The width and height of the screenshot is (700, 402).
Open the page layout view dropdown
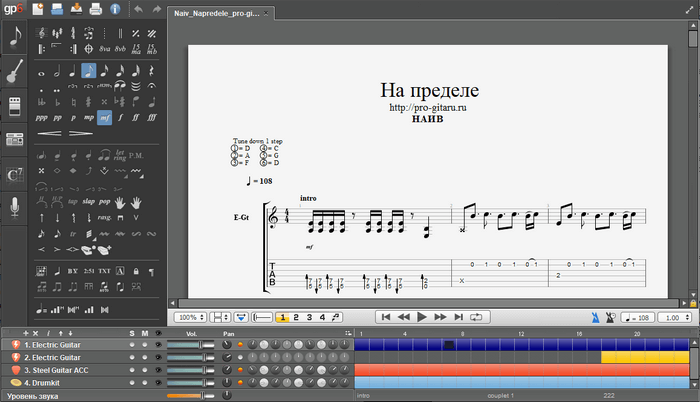point(222,317)
